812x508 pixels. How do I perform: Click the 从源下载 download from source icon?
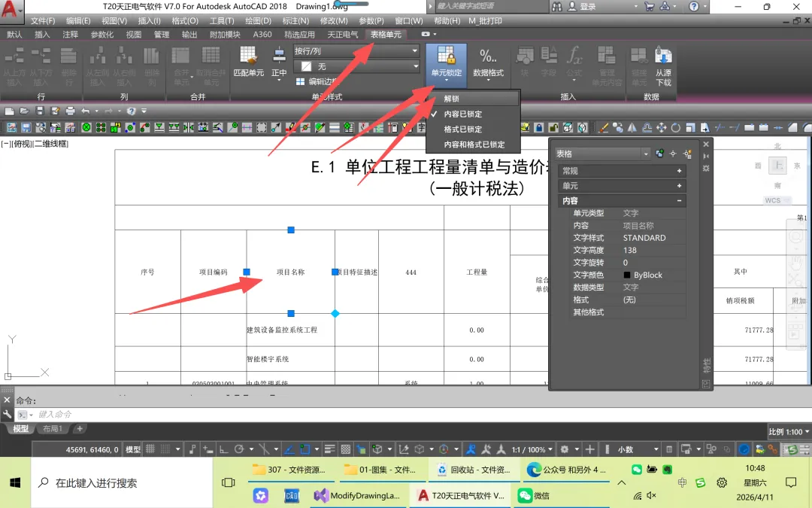(663, 66)
